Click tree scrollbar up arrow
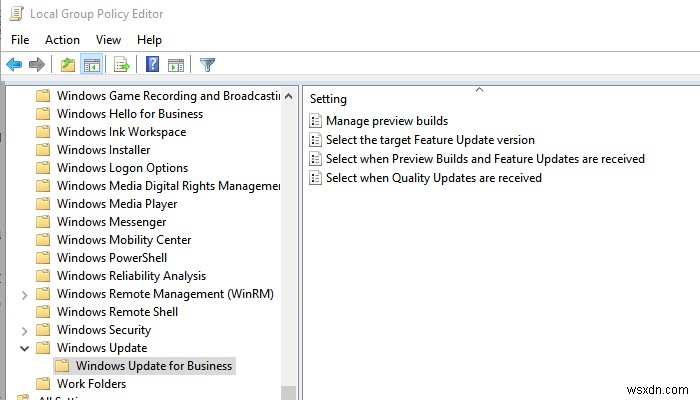 coord(288,96)
